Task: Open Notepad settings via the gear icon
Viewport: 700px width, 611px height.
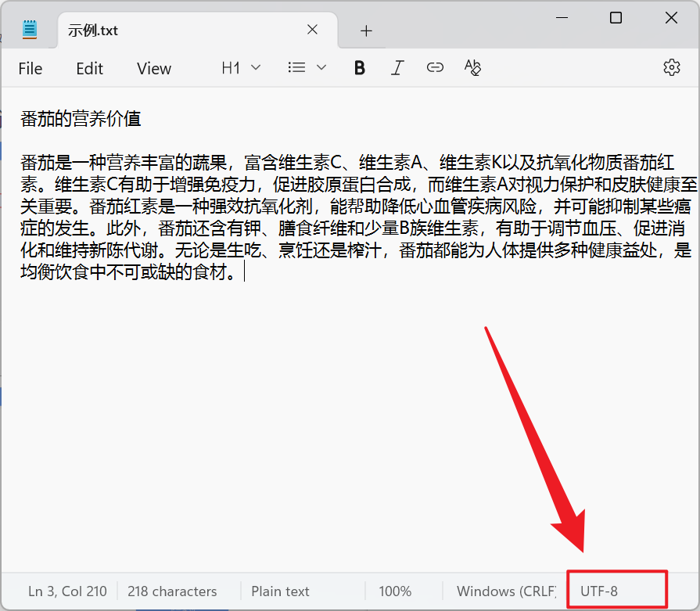Action: [671, 68]
